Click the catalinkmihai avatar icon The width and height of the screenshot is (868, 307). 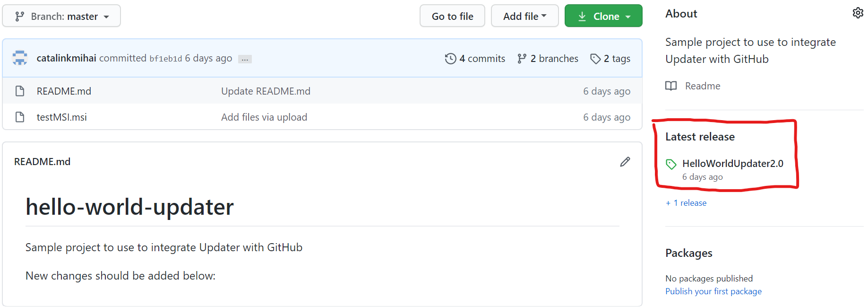pos(20,58)
